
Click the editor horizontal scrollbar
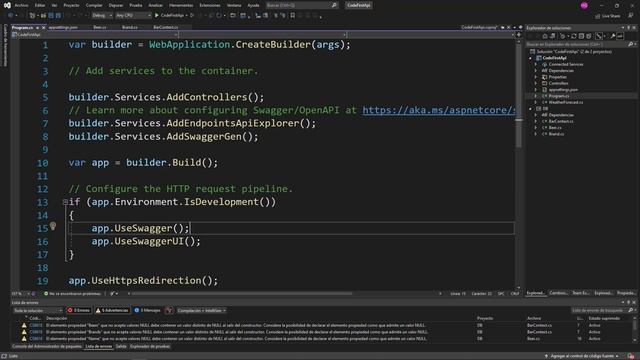pos(241,293)
